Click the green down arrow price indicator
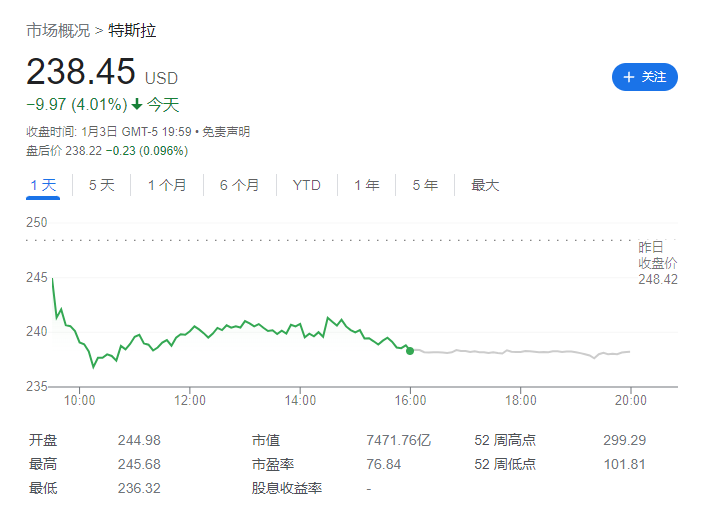This screenshot has height=506, width=706. (137, 104)
